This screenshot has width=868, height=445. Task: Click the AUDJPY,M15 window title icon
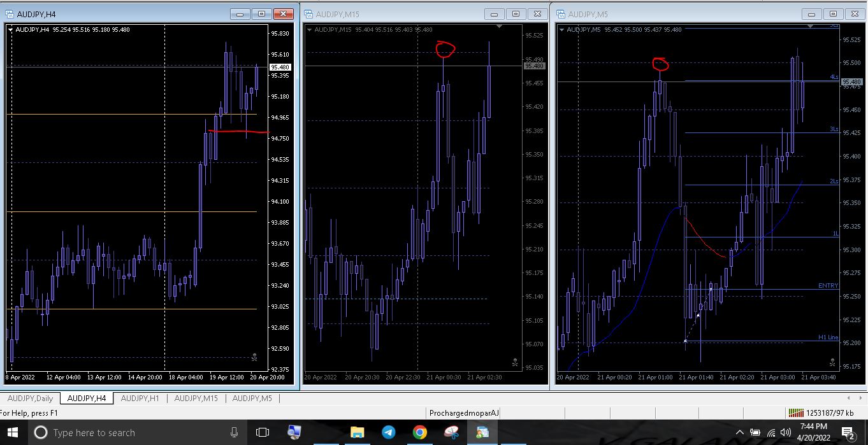pos(308,13)
